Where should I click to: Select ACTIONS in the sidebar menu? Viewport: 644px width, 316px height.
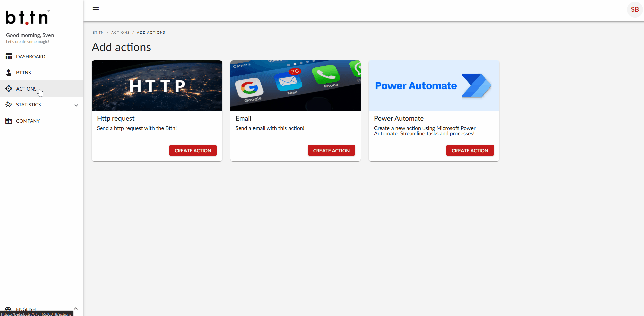27,89
